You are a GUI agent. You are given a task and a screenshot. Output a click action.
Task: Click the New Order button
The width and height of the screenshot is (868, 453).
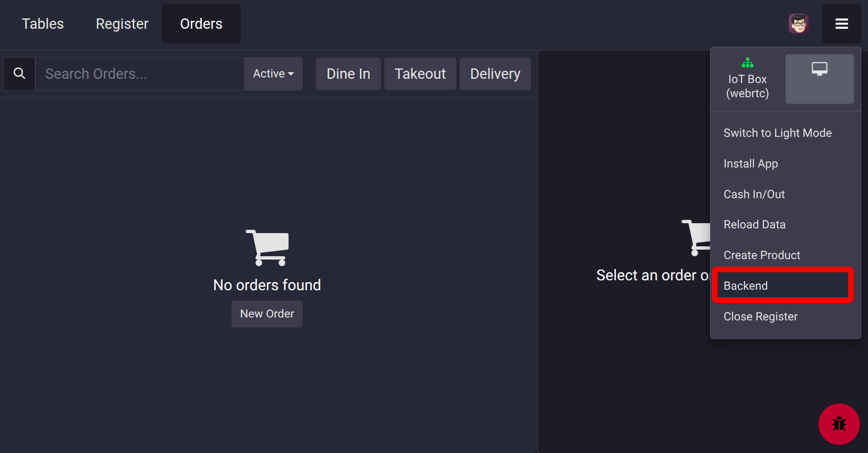267,314
